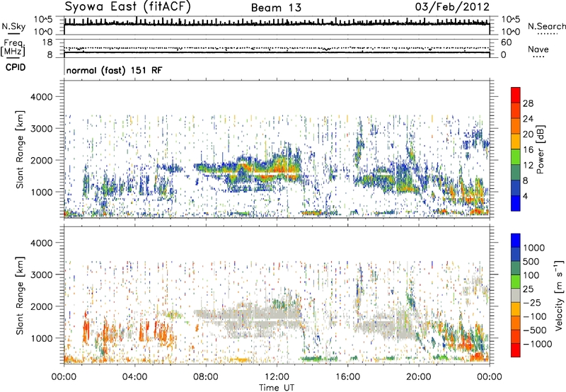Screen dimensions: 566x392
Task: Click the 1000 tick in the power panel
Action: 42,192
